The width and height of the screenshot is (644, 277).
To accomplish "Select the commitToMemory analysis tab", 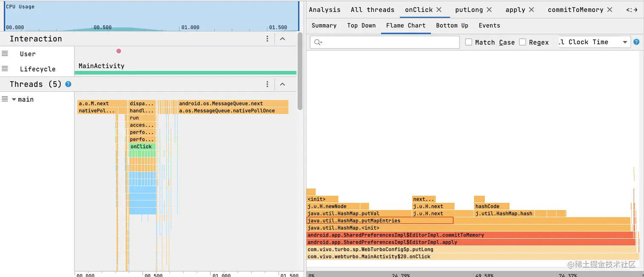I will (575, 10).
